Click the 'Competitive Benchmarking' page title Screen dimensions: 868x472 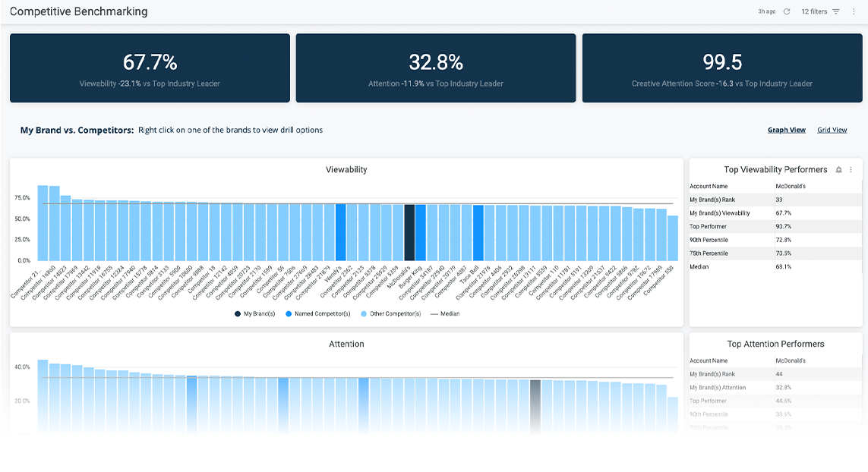pos(79,11)
